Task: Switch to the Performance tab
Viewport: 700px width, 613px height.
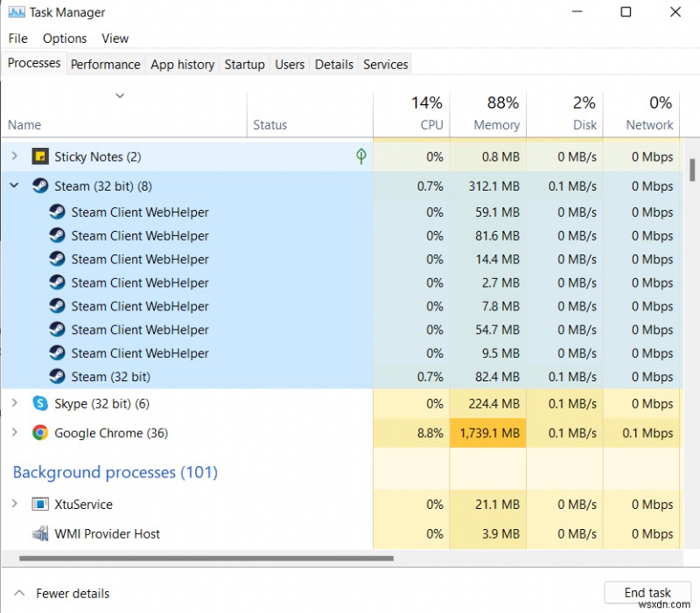Action: pos(105,64)
